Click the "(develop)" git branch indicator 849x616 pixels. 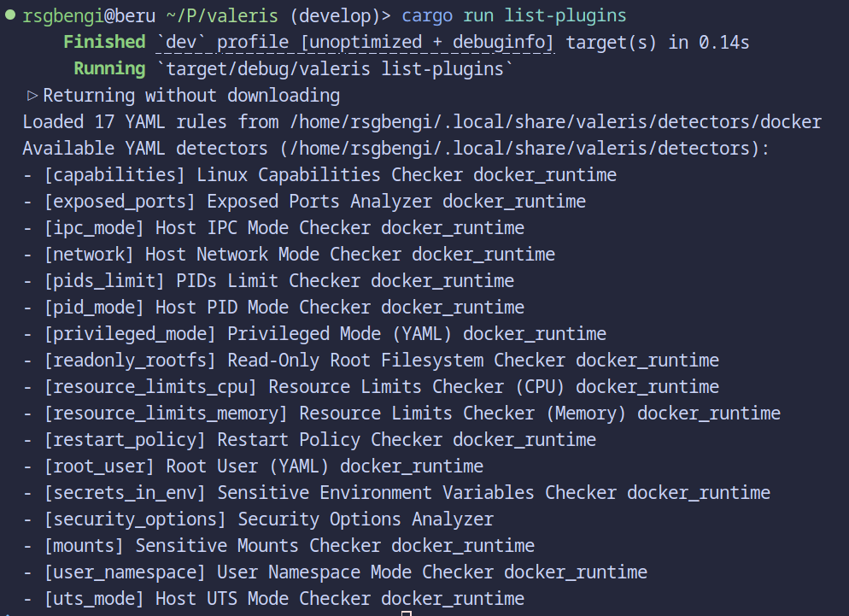[346, 15]
